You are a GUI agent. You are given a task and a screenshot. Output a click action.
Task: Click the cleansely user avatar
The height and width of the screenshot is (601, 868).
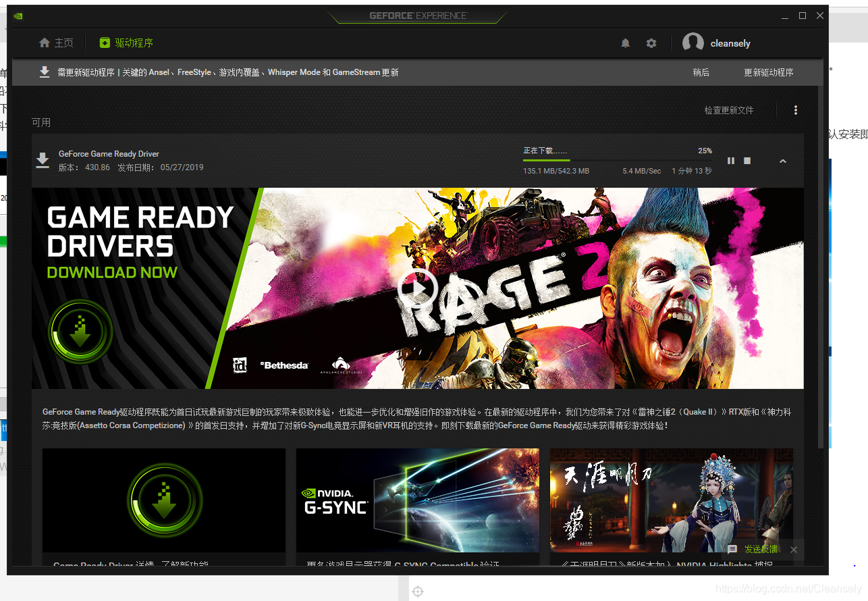(693, 43)
